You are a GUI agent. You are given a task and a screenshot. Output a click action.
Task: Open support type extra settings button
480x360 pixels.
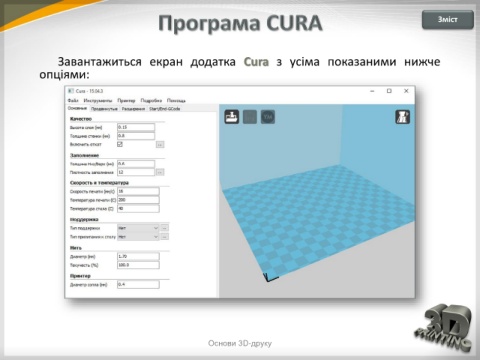[165, 228]
